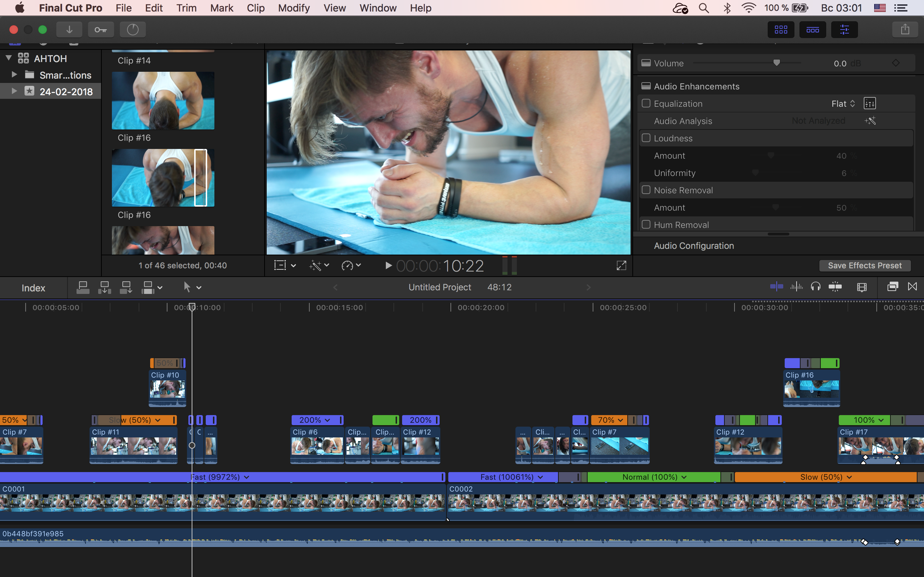The height and width of the screenshot is (577, 924).
Task: Expand the 24-02-2018 event disclosure triangle
Action: tap(14, 91)
